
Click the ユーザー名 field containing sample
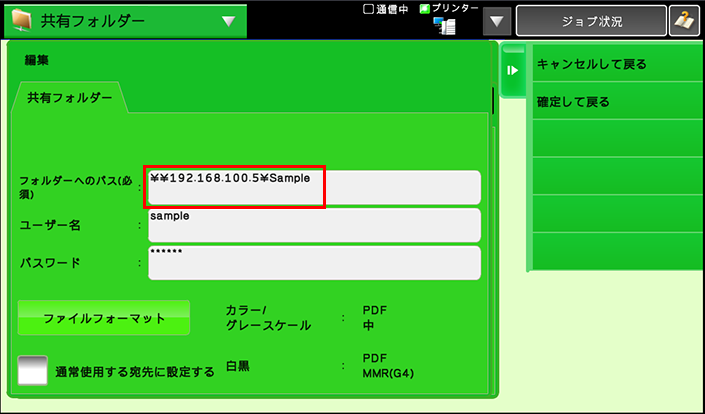click(x=314, y=225)
